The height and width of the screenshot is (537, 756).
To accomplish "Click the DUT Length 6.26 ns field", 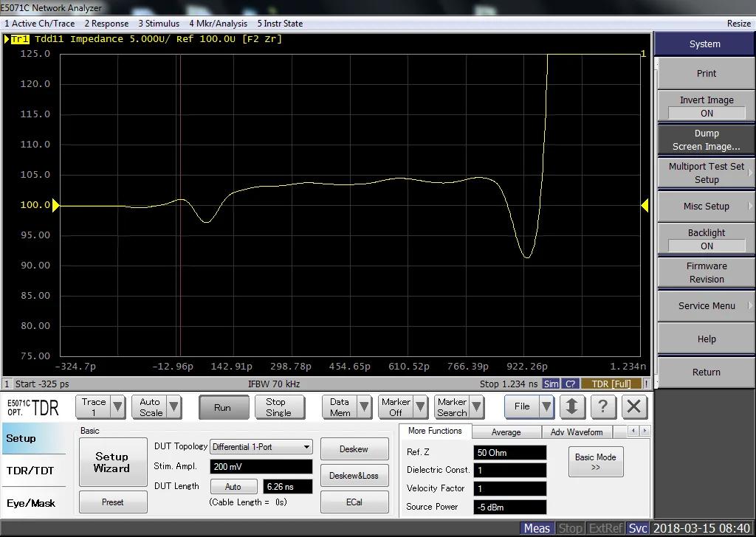I will point(287,486).
